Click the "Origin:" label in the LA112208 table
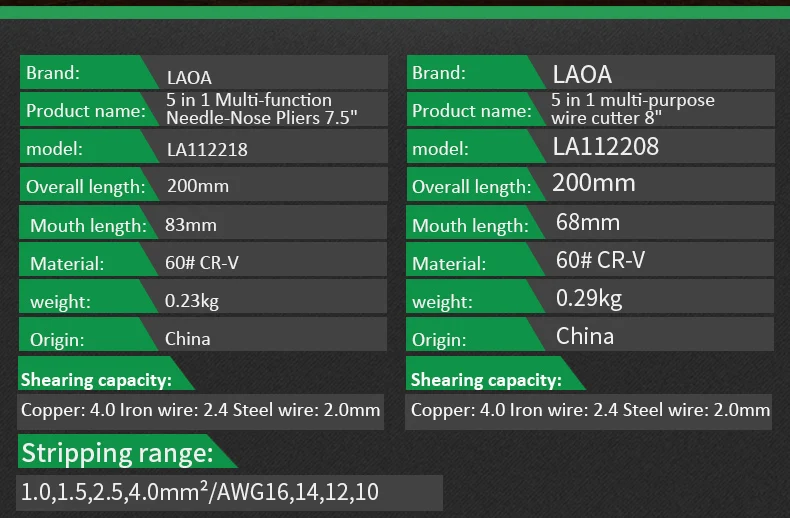This screenshot has height=518, width=790. (x=439, y=340)
